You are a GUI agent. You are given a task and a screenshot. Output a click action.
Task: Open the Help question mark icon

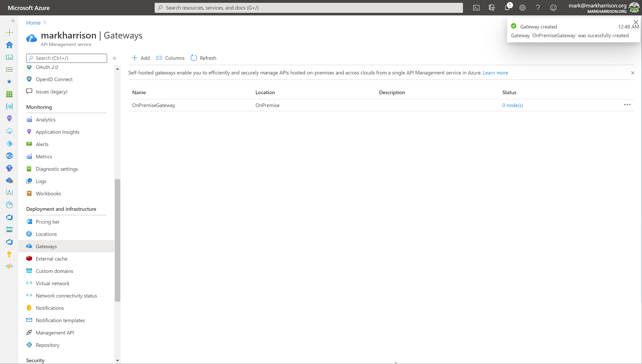tap(538, 8)
